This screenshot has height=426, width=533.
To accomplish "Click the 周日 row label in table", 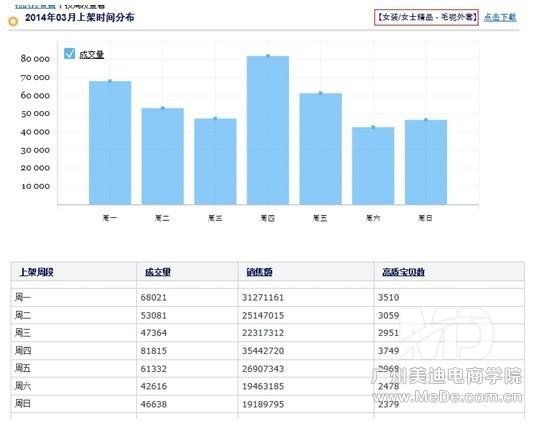I will coord(23,404).
